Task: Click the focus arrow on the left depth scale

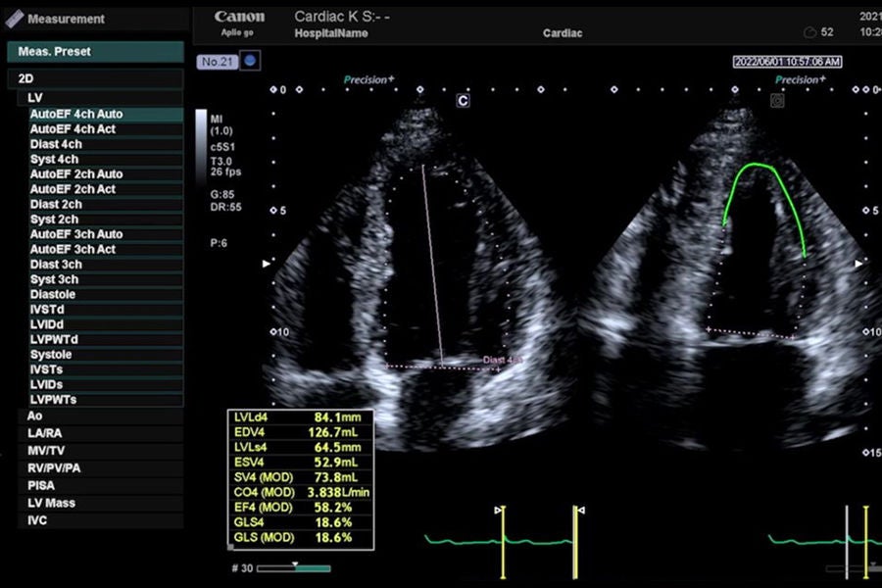Action: (266, 264)
